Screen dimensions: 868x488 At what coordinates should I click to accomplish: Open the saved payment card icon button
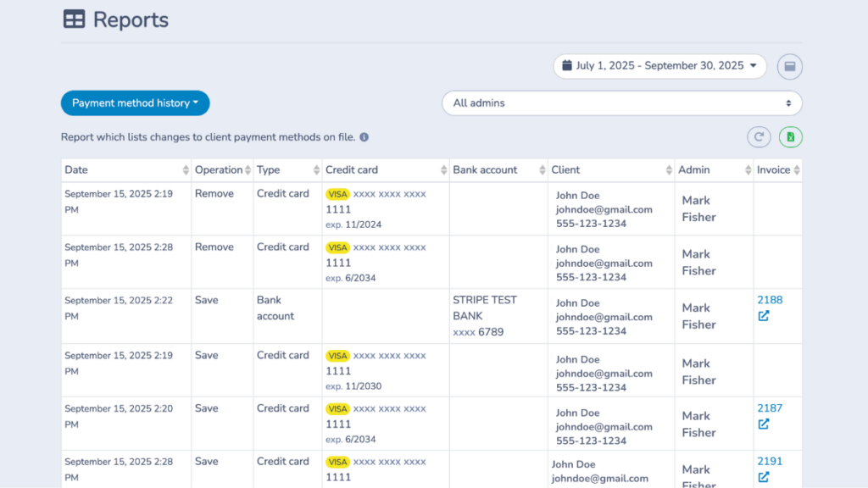tap(789, 66)
